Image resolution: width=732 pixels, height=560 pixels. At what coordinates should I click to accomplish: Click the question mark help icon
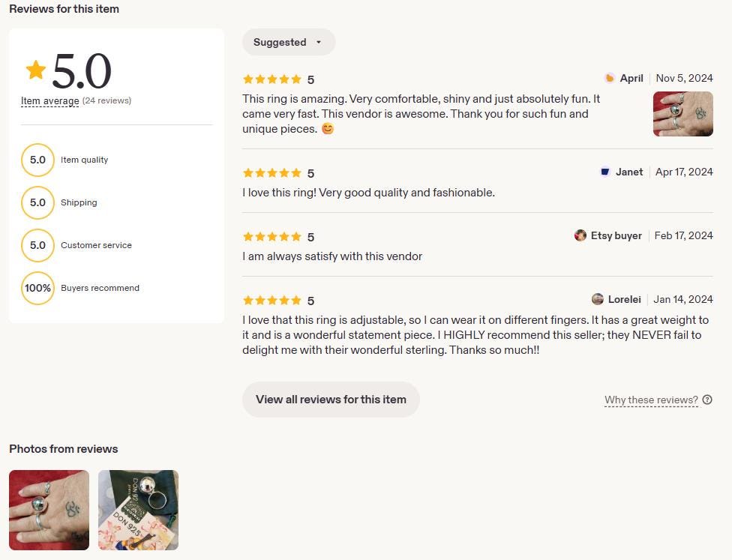707,400
